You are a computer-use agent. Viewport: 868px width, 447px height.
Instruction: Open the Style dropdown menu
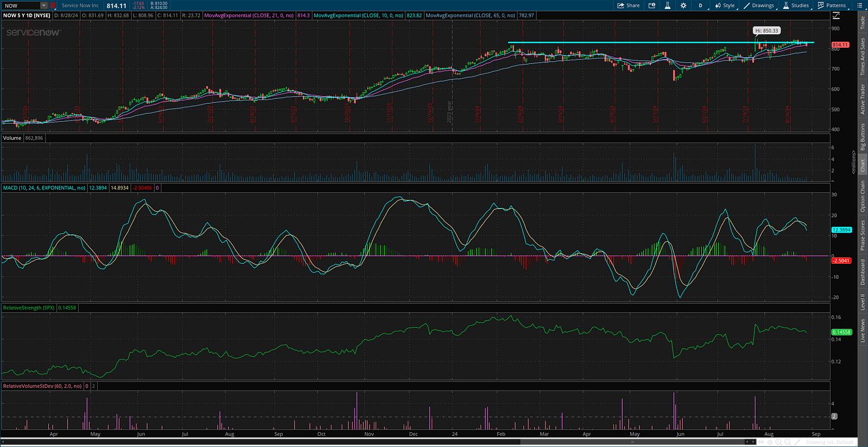point(725,5)
